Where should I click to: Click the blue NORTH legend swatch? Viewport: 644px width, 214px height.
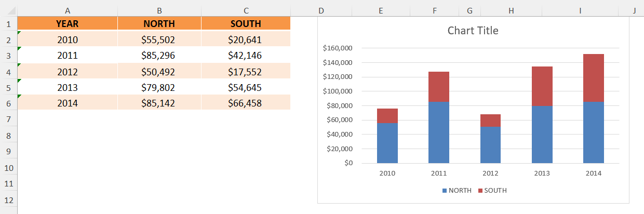tap(445, 191)
